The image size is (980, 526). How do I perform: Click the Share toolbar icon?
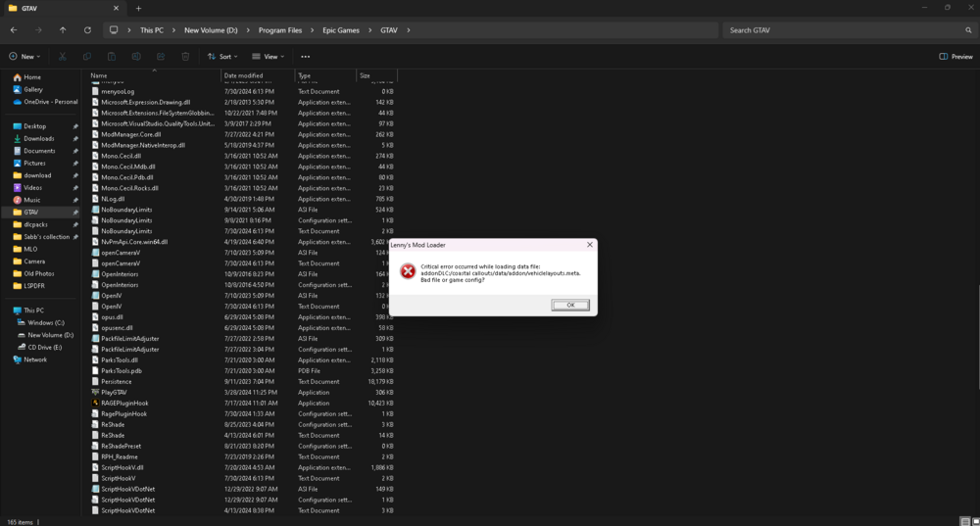tap(161, 56)
